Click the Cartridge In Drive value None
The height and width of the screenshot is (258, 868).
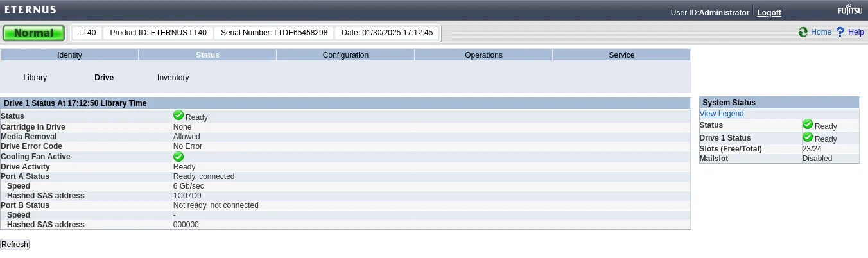pyautogui.click(x=182, y=127)
